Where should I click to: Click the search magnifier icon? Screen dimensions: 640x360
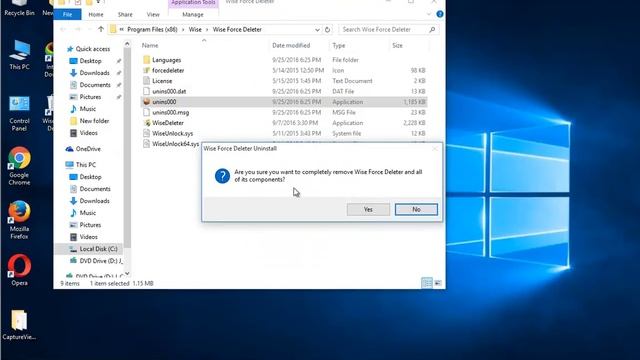pyautogui.click(x=432, y=29)
